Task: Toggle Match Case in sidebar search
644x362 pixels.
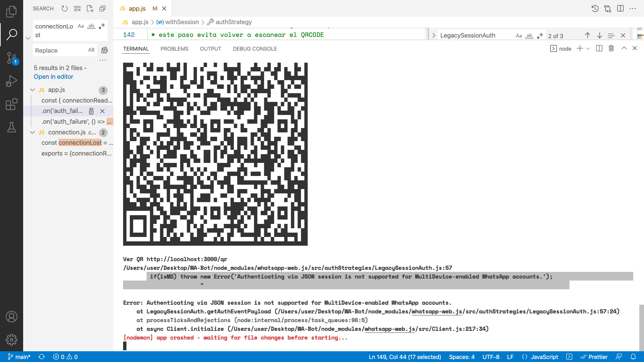Action: (81, 26)
